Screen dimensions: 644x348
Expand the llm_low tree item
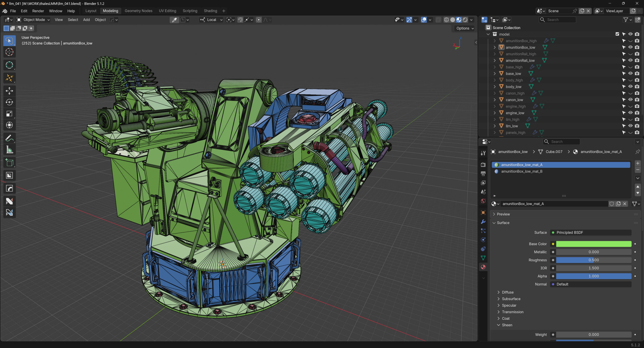pyautogui.click(x=495, y=126)
